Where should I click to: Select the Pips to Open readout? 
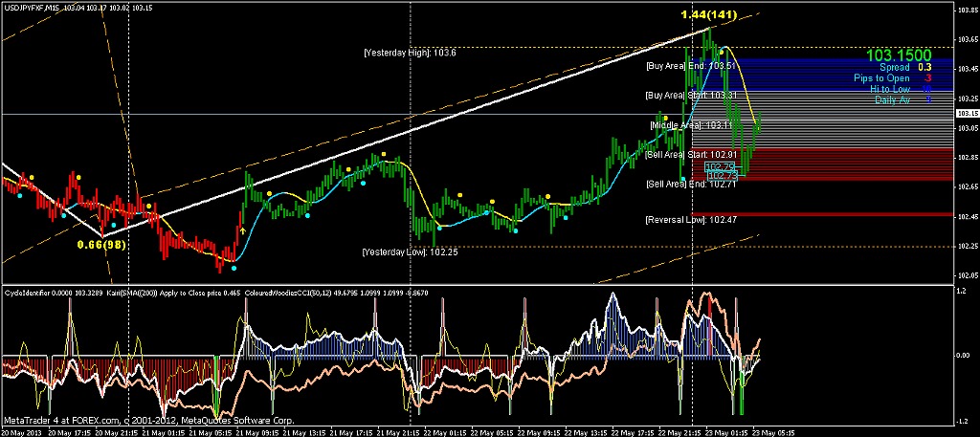(893, 78)
